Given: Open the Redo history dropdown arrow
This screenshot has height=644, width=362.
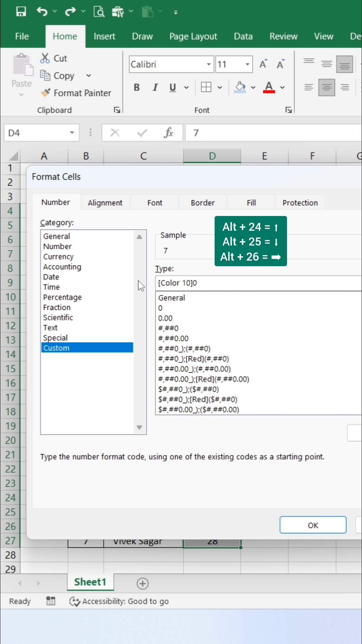Looking at the screenshot, I should (x=83, y=12).
